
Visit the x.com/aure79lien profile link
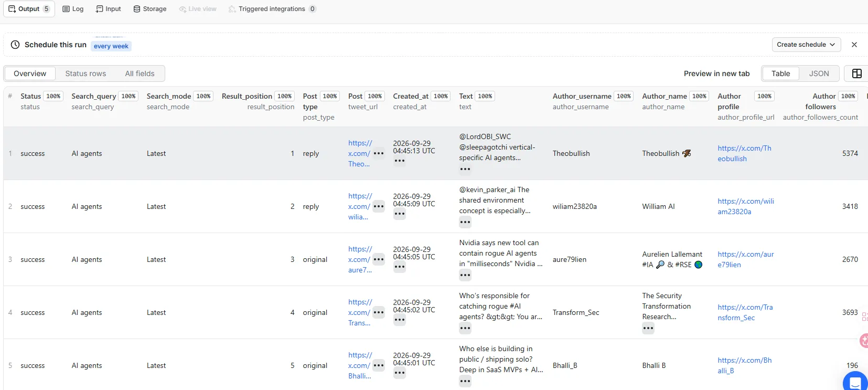[x=746, y=259]
